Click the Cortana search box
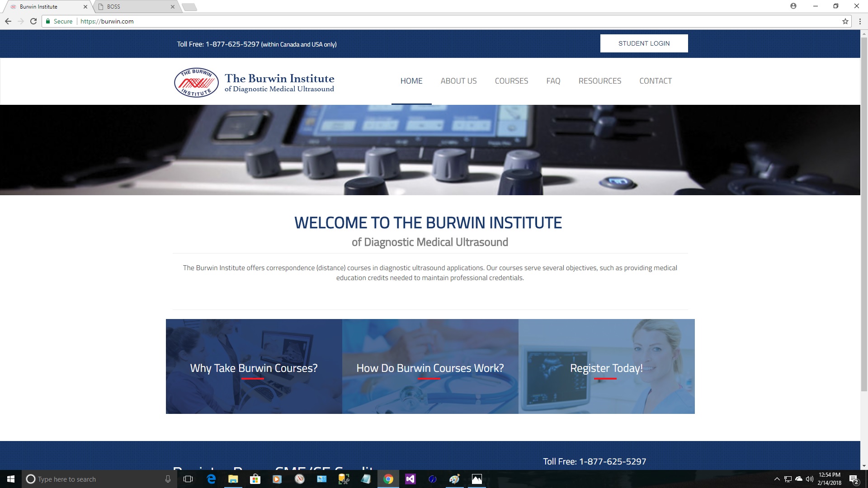 coord(99,479)
